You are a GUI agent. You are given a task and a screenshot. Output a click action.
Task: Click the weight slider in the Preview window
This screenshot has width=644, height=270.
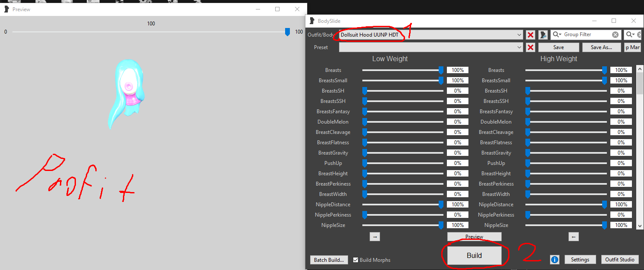click(151, 32)
